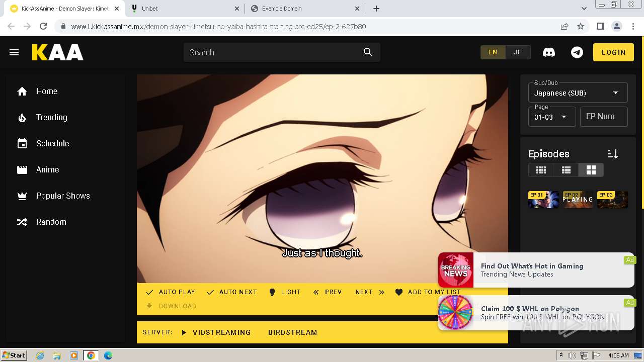Click the Popular Shows crown icon
This screenshot has width=644, height=362.
pyautogui.click(x=22, y=196)
